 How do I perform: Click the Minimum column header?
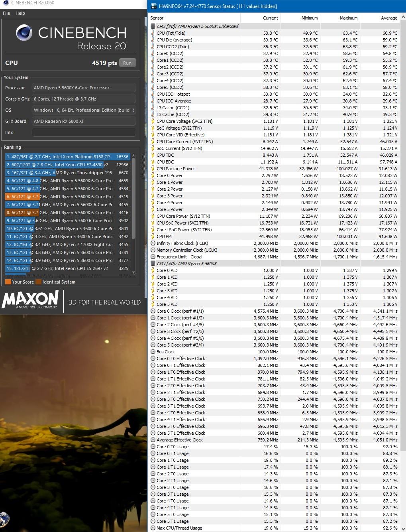click(x=300, y=18)
